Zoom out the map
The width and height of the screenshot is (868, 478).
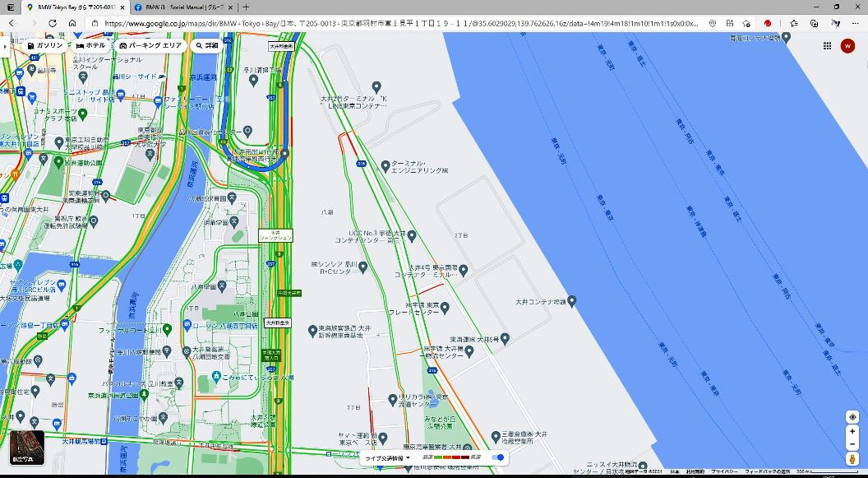point(852,444)
